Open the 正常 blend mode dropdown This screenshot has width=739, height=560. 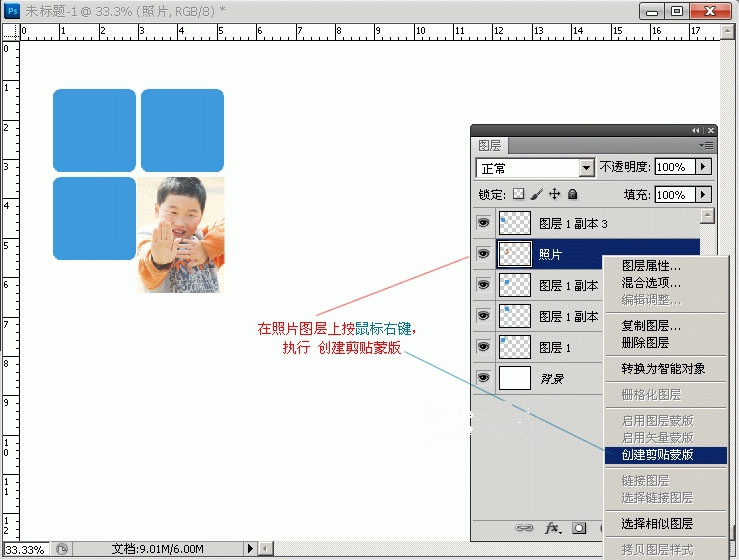pyautogui.click(x=586, y=168)
